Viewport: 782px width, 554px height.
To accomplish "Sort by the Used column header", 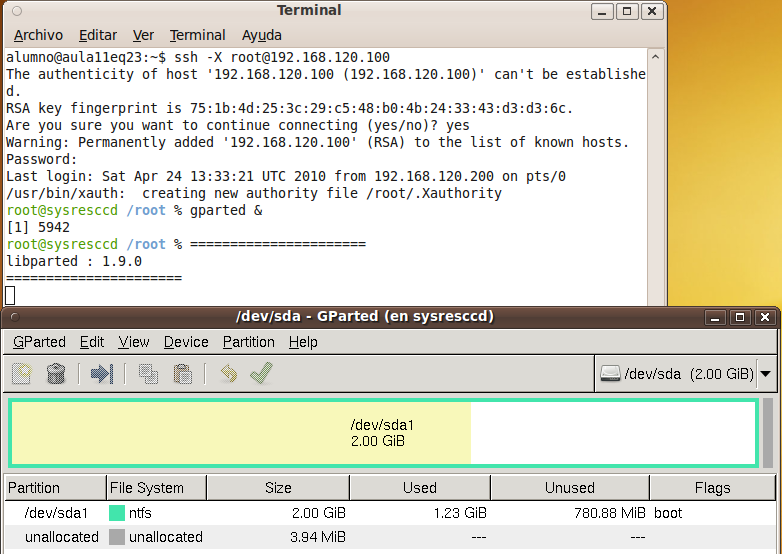I will [420, 488].
